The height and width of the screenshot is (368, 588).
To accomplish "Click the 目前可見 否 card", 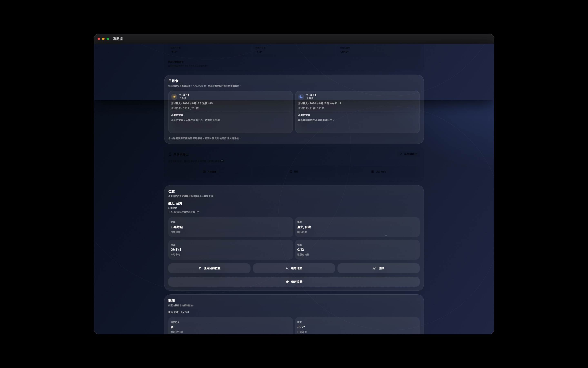I will tap(230, 326).
